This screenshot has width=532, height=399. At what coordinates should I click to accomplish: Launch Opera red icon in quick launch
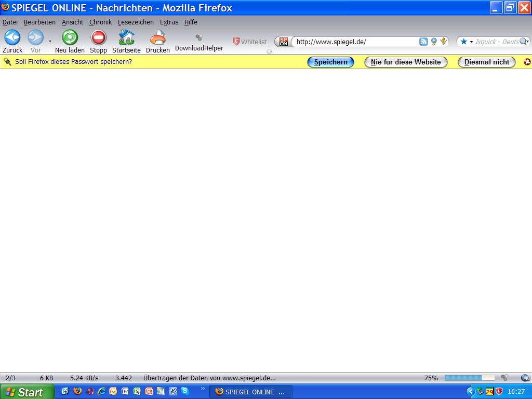(x=89, y=391)
